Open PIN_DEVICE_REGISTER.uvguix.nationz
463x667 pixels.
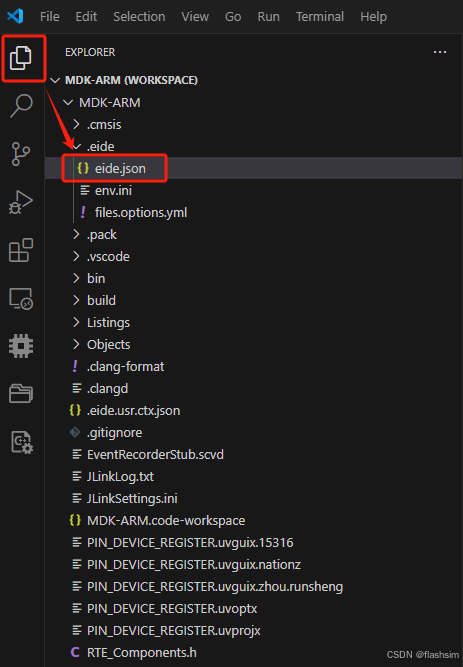(x=253, y=565)
